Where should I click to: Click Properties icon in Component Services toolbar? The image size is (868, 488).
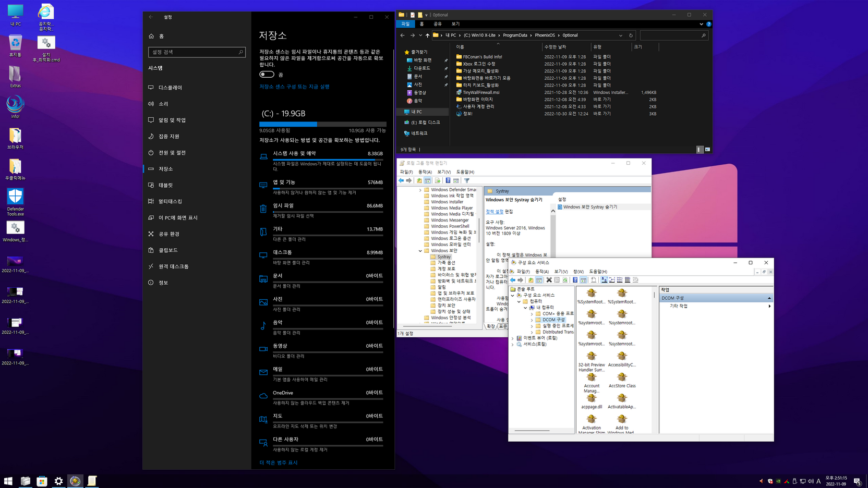(557, 280)
